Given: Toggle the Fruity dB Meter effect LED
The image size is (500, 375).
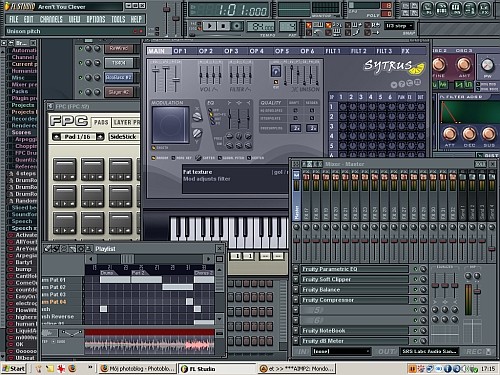Looking at the screenshot, I should tap(415, 341).
